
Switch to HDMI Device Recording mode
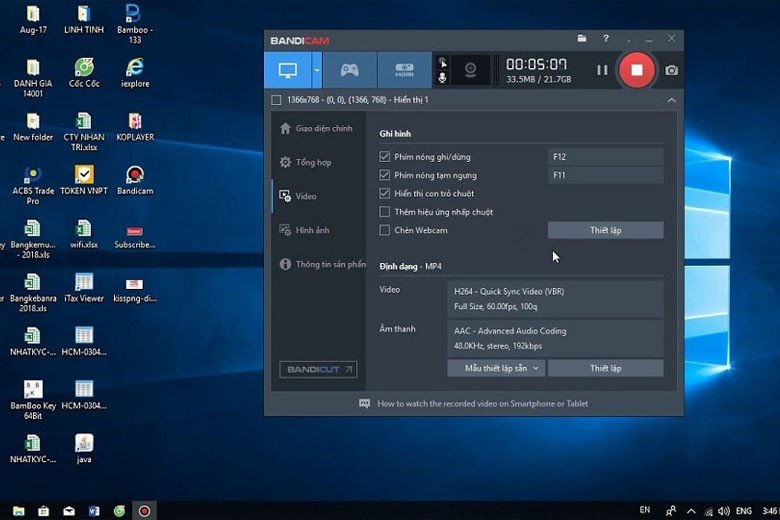pos(404,70)
